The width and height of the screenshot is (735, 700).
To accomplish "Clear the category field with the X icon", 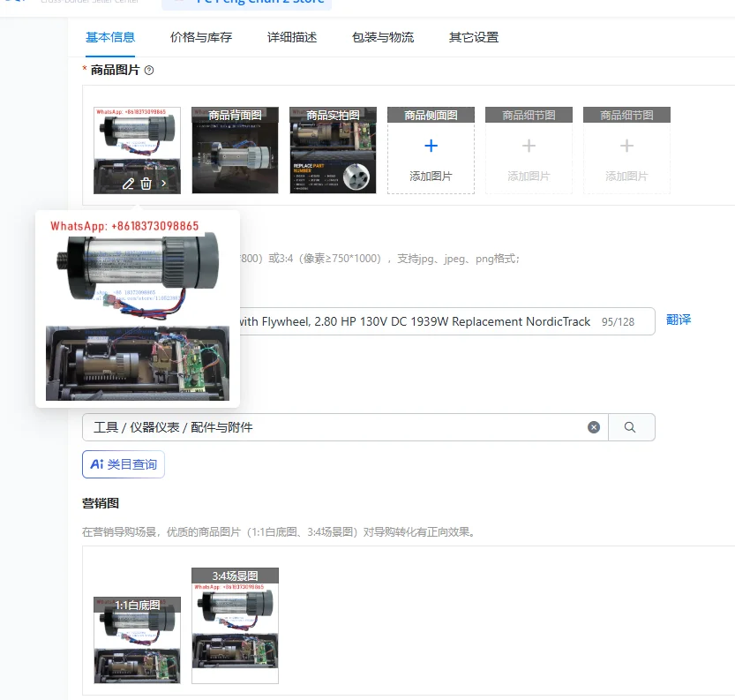I will (594, 427).
